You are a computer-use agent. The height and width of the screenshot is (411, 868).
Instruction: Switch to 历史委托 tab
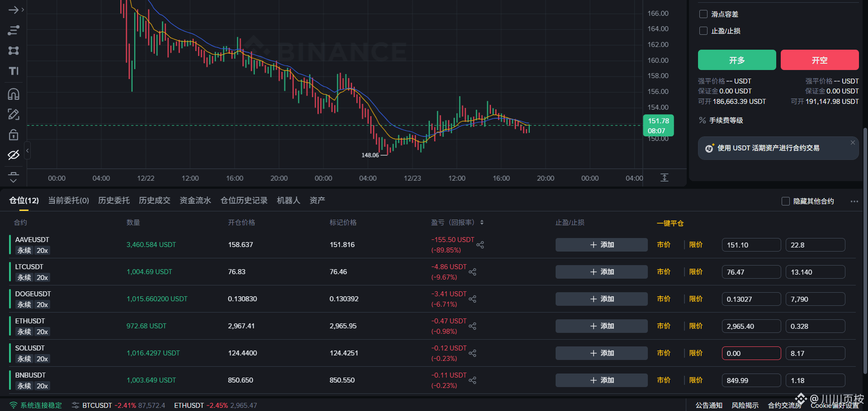pos(114,200)
